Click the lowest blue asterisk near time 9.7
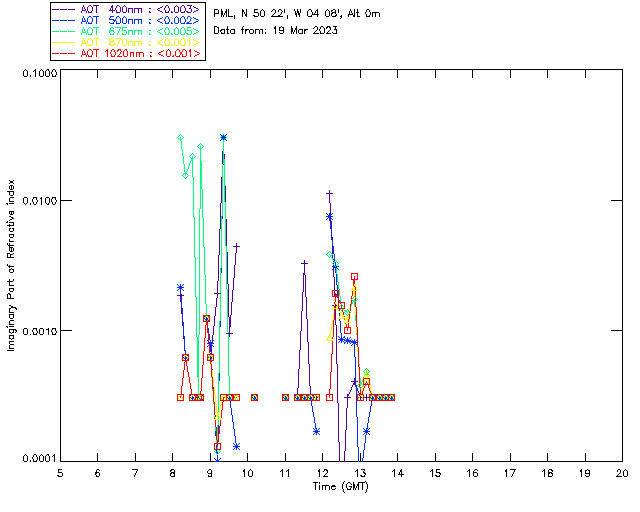This screenshot has height=512, width=640. pyautogui.click(x=236, y=447)
